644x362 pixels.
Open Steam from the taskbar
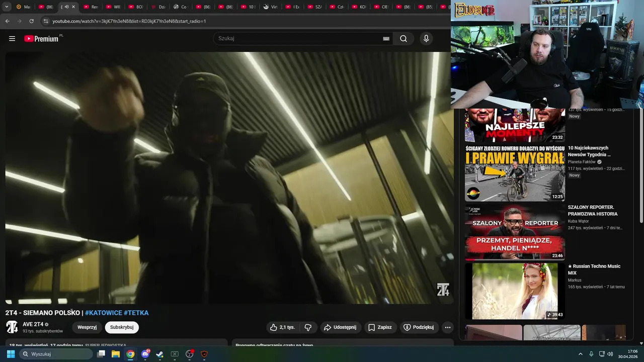(x=160, y=354)
